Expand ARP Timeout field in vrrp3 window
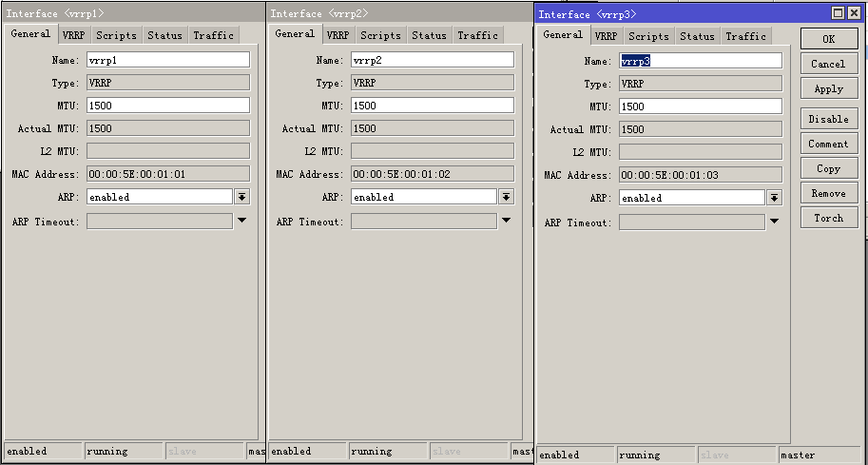The height and width of the screenshot is (465, 868). click(774, 222)
